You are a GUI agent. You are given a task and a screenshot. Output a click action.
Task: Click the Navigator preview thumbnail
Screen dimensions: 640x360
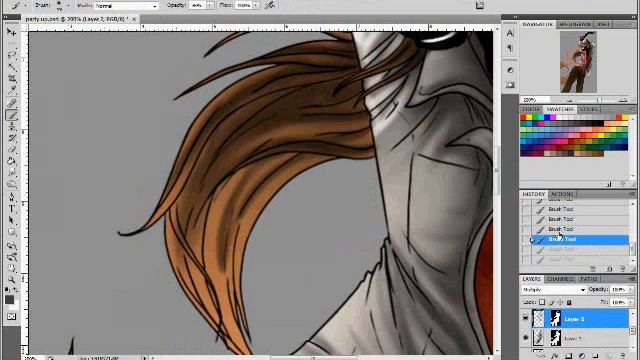coord(578,62)
